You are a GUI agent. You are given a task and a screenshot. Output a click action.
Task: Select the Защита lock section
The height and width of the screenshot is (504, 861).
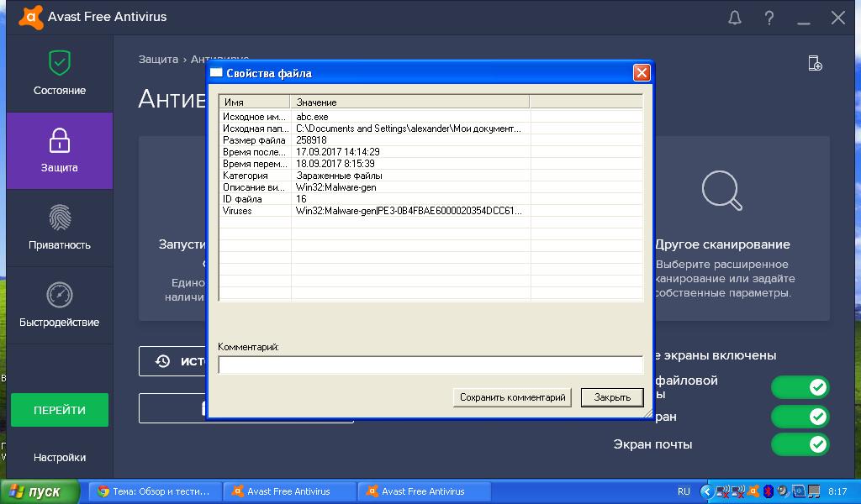(60, 151)
